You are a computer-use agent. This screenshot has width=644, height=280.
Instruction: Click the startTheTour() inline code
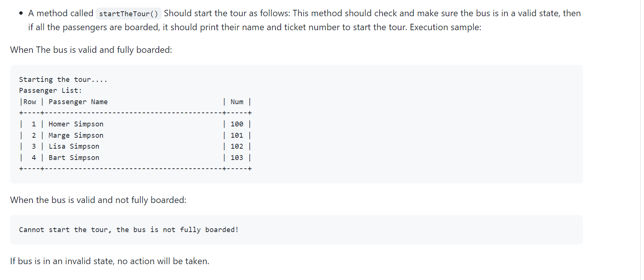tap(128, 14)
